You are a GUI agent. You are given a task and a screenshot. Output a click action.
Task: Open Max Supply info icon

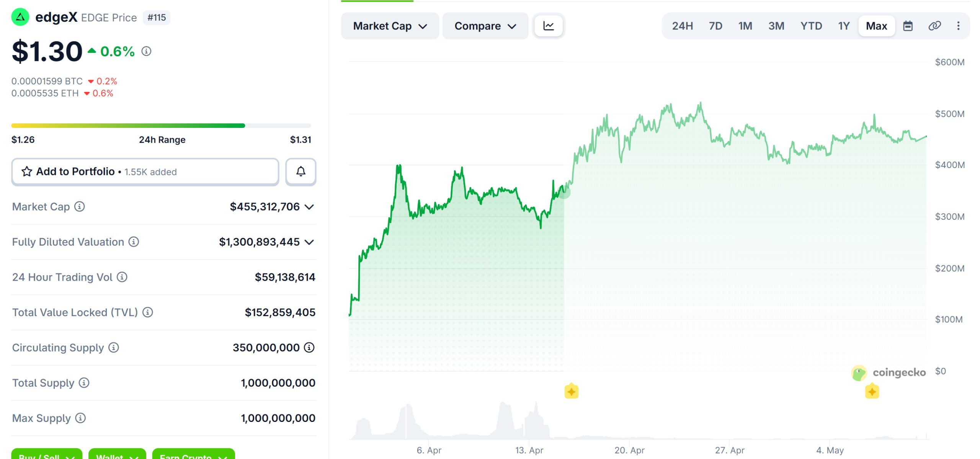[80, 418]
